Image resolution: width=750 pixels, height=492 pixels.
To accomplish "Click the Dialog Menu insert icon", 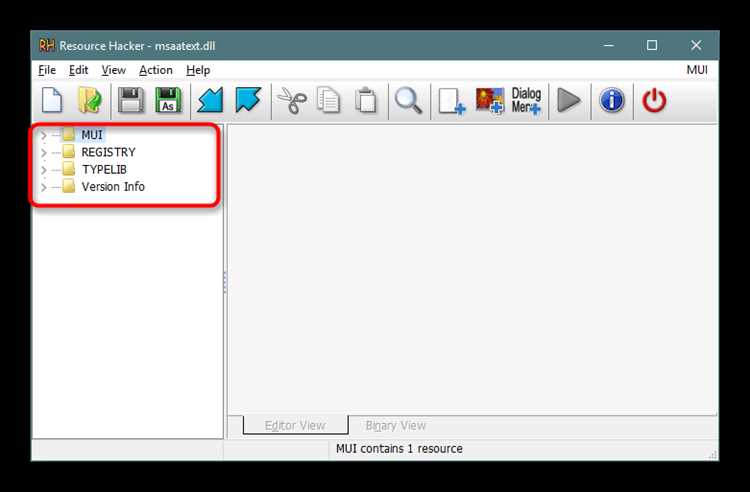I will point(526,101).
